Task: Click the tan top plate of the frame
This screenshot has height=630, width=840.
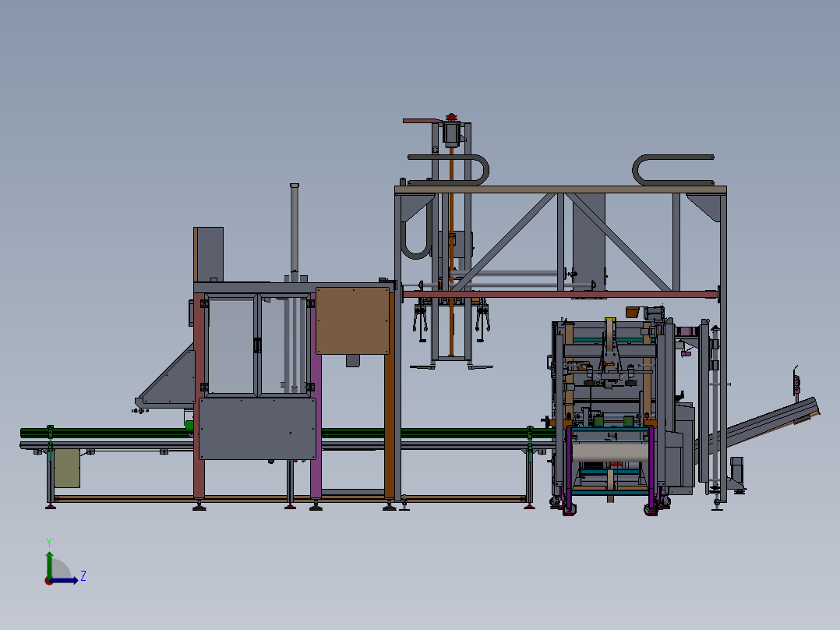Action: tap(560, 189)
